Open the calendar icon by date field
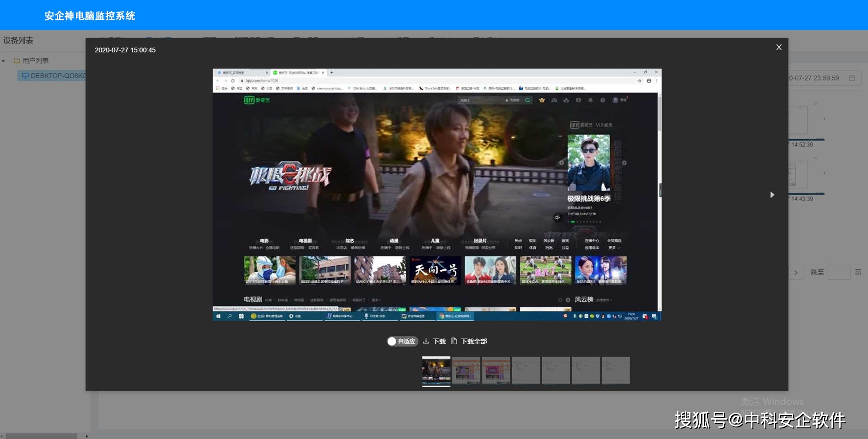The image size is (868, 439). (x=852, y=78)
